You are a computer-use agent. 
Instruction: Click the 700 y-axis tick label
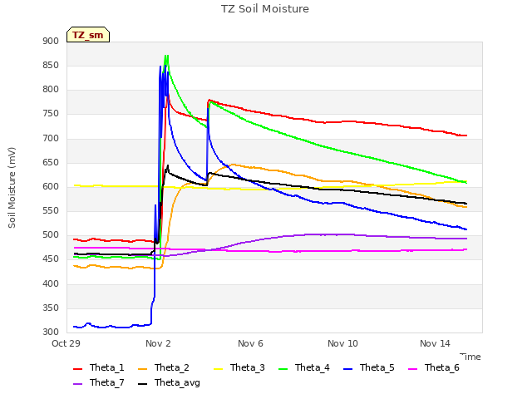[51, 139]
